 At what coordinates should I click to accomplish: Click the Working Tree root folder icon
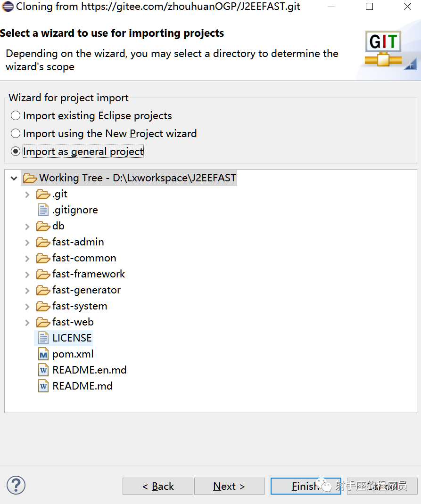[x=30, y=178]
